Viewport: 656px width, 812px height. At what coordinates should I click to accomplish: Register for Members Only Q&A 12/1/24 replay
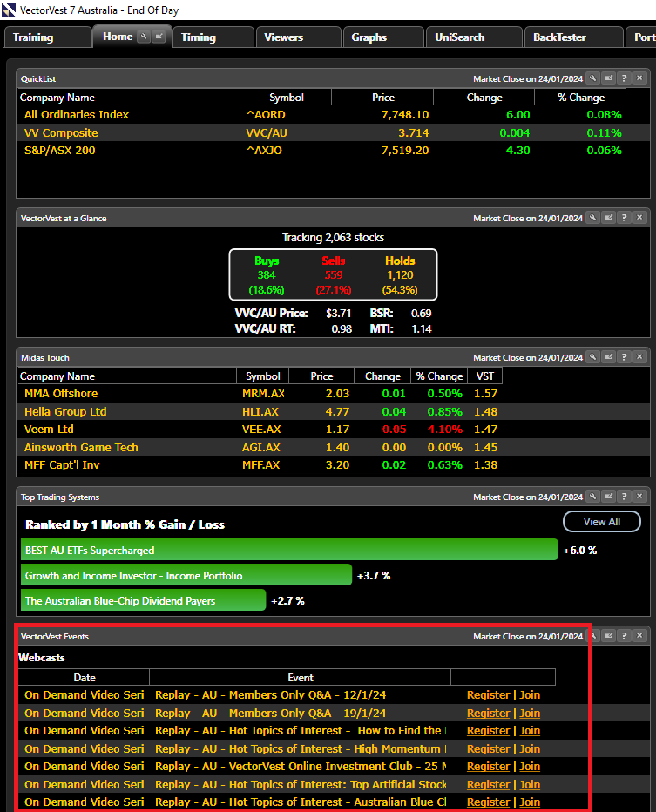[488, 695]
